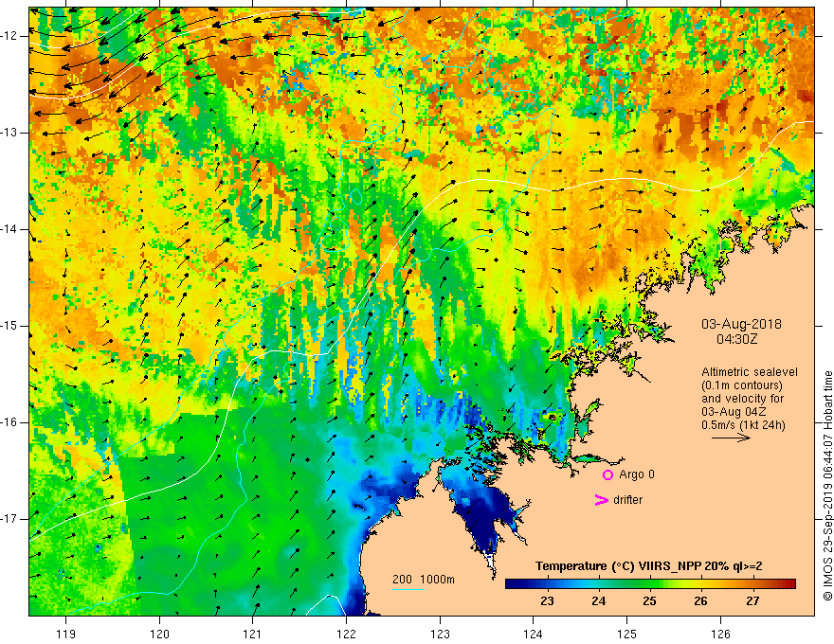Click the cyan 200m bathymetry legend line
The image size is (834, 644).
click(408, 589)
